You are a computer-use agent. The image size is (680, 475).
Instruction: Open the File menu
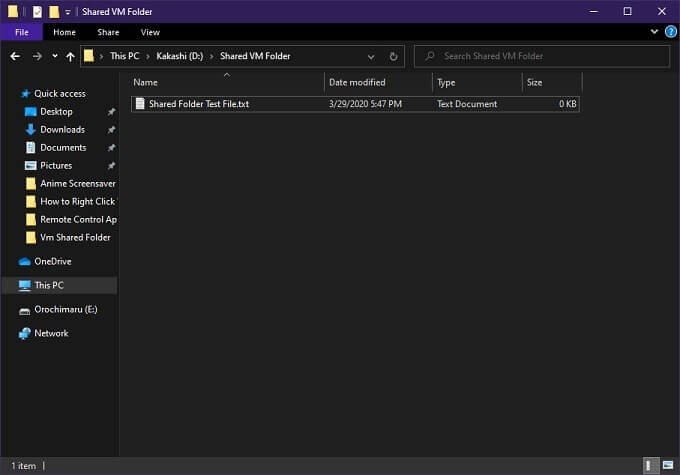pos(21,32)
